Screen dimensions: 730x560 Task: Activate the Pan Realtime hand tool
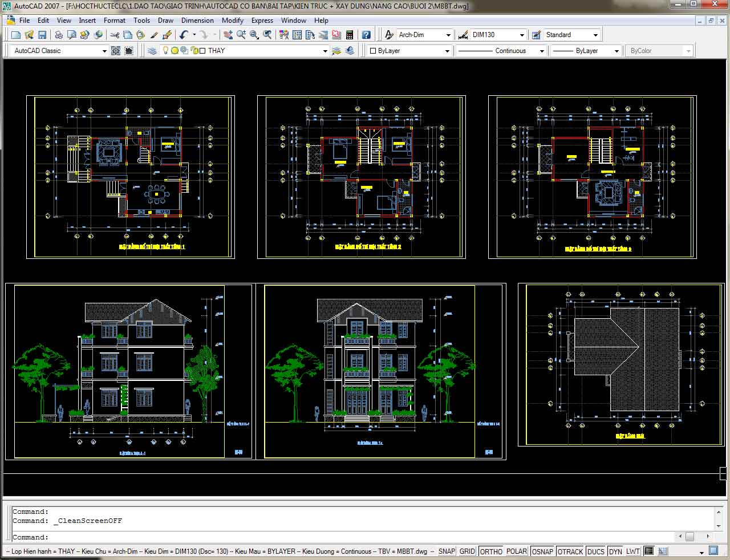coord(228,35)
